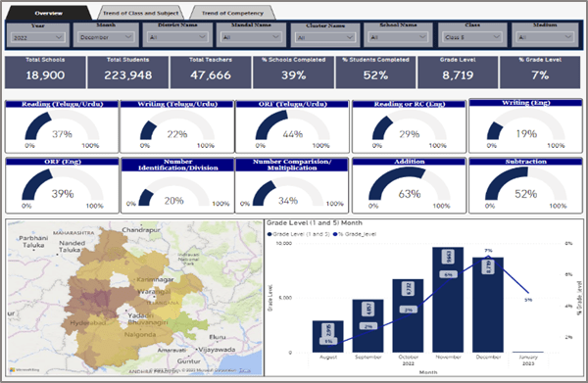Click the Vijayawada label on the map
Viewport: 588px width, 383px height.
pyautogui.click(x=217, y=350)
